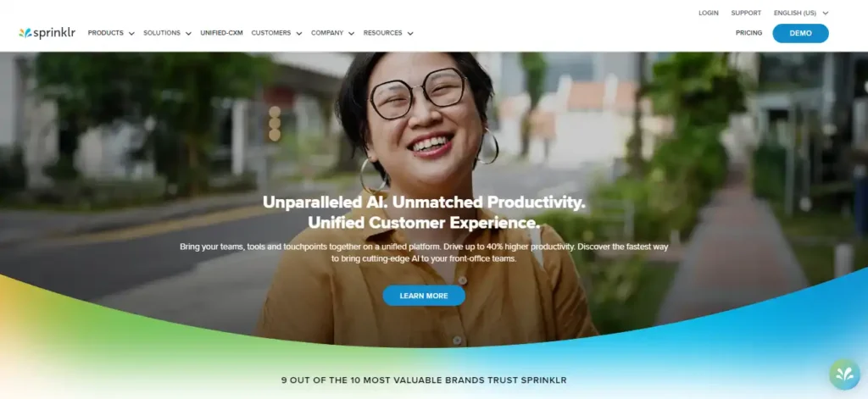
Task: Open the Pricing link
Action: (x=749, y=33)
